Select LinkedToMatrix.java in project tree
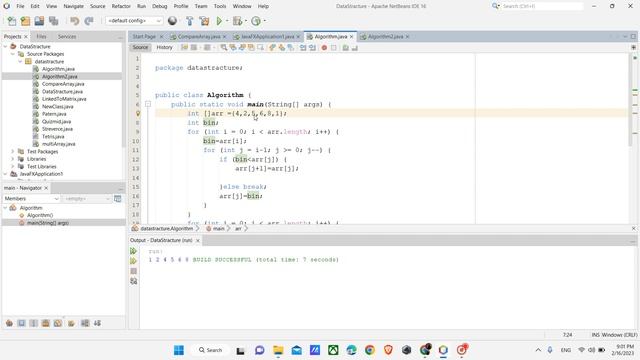Viewport: 640px width, 360px height. click(64, 99)
